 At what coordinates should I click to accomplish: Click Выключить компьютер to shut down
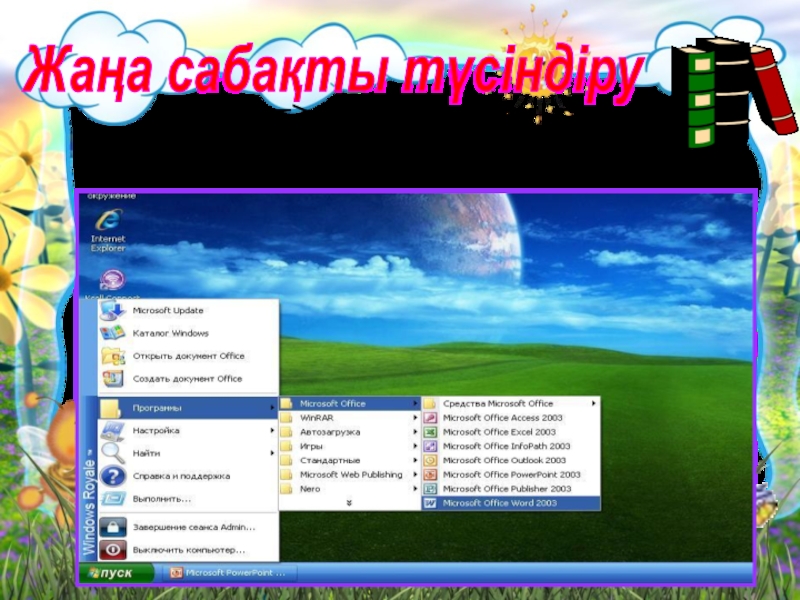(188, 550)
